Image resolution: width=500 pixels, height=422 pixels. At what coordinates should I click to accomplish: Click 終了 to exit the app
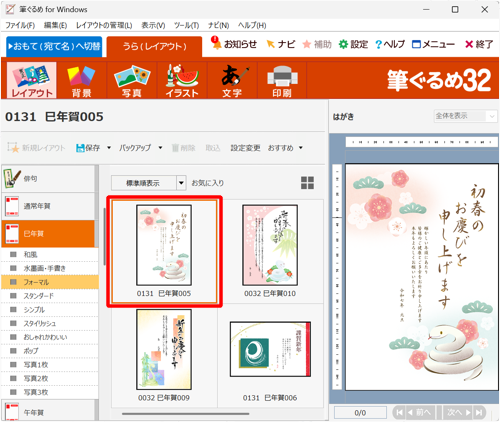coord(479,44)
